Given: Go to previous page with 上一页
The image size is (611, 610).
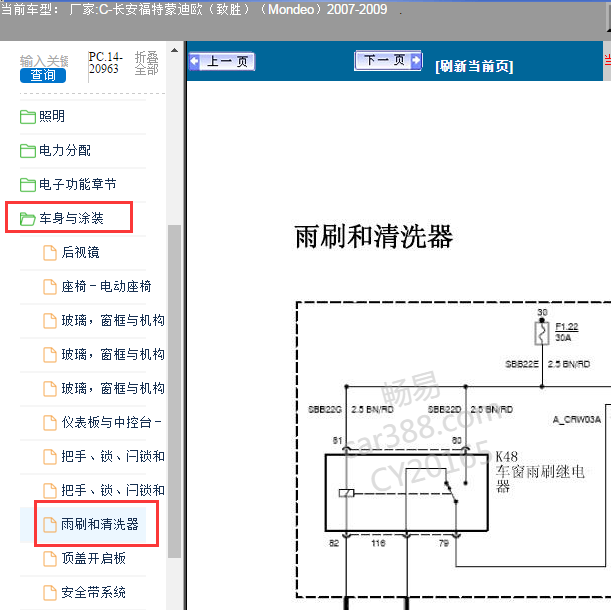Looking at the screenshot, I should (x=222, y=62).
